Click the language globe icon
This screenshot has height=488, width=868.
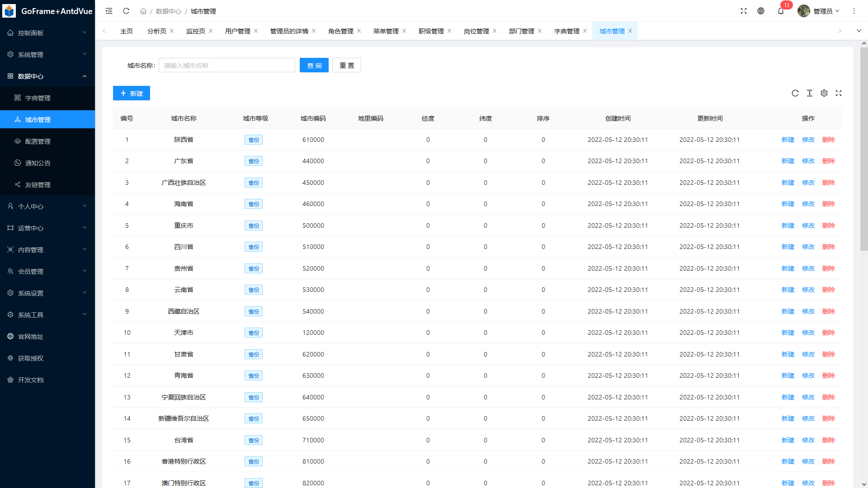[761, 11]
